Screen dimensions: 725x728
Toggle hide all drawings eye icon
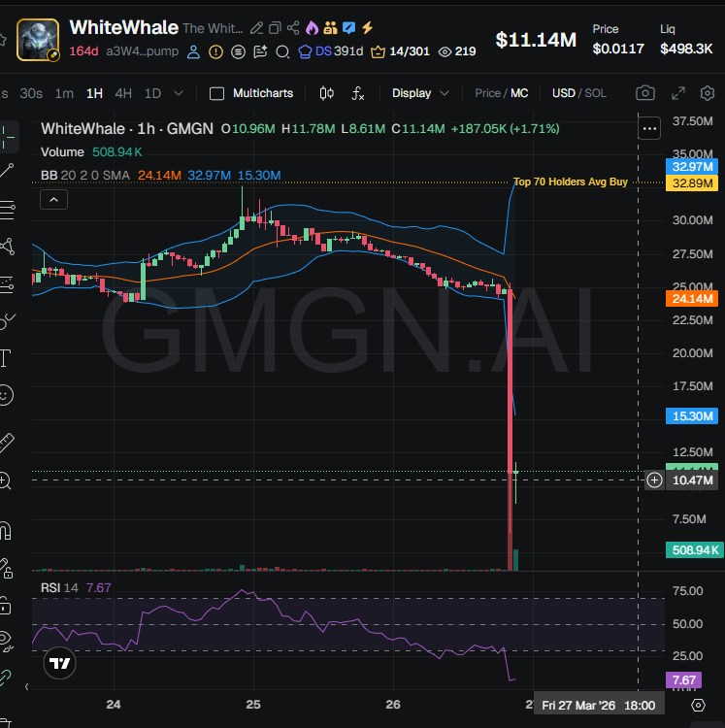(7, 641)
